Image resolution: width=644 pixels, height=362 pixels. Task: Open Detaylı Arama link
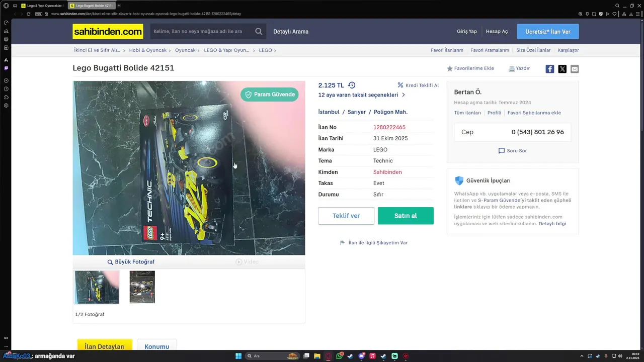coord(291,32)
